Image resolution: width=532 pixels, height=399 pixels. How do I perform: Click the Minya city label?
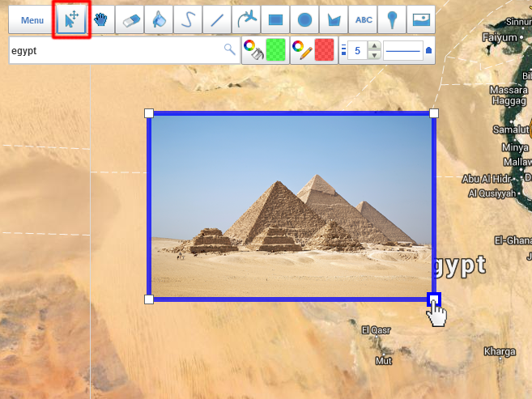[515, 147]
